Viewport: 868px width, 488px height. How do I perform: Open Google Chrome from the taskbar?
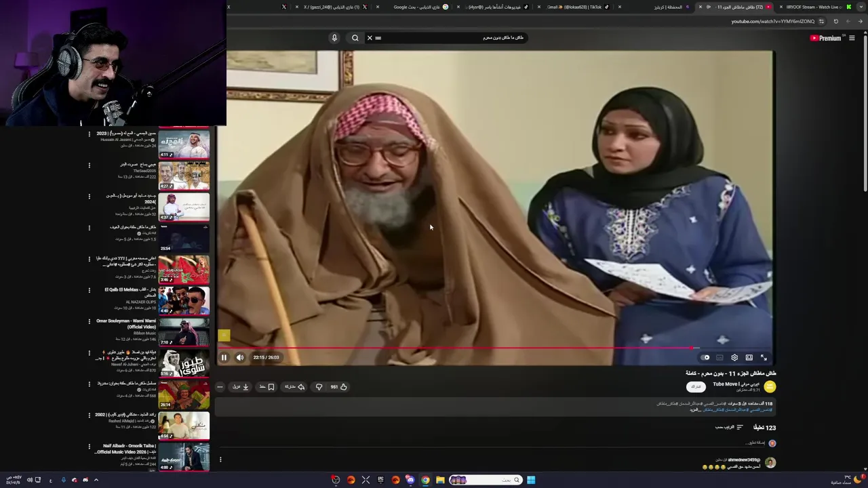pos(425,480)
